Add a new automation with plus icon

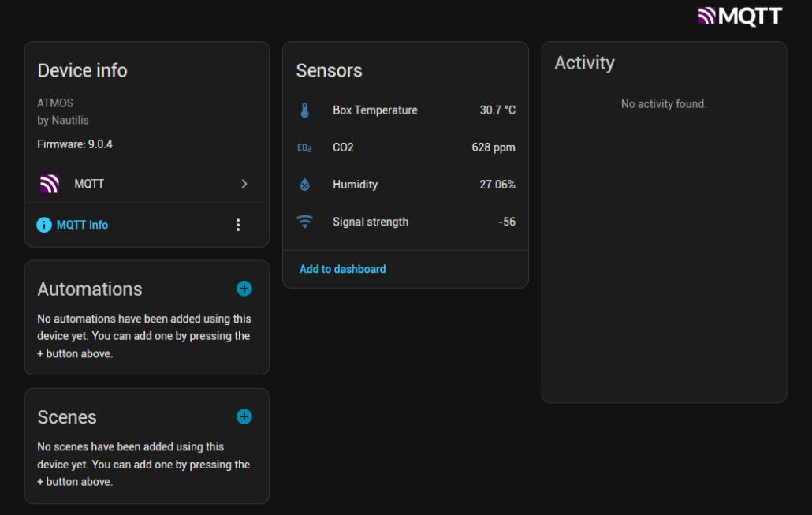point(244,289)
